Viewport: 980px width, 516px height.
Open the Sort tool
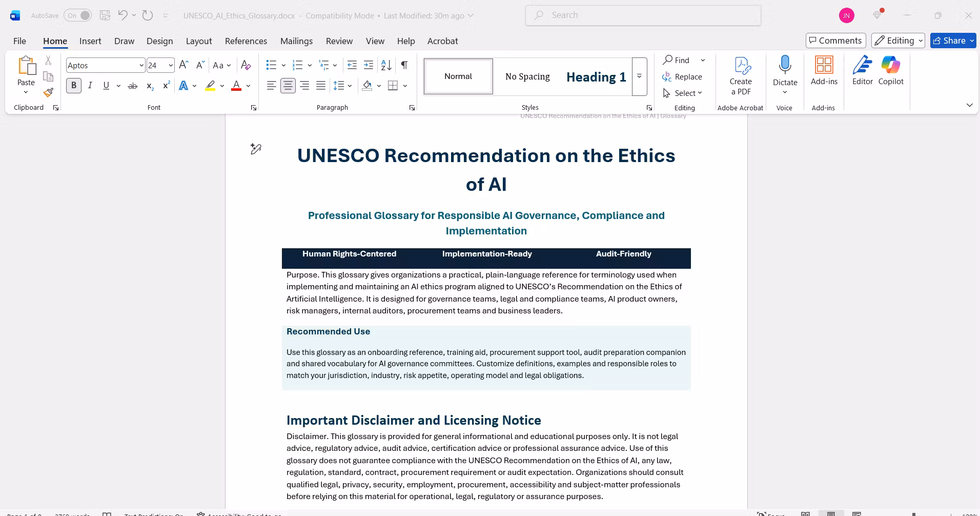click(386, 65)
